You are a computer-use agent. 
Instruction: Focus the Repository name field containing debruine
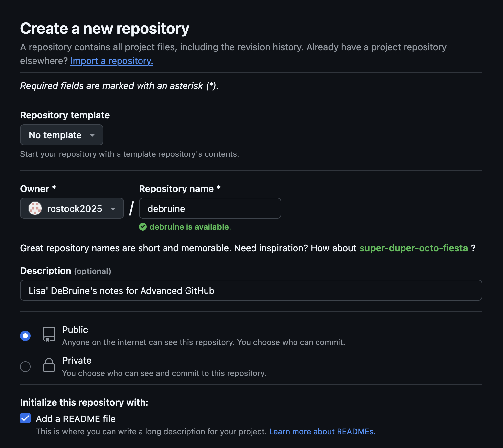point(210,208)
